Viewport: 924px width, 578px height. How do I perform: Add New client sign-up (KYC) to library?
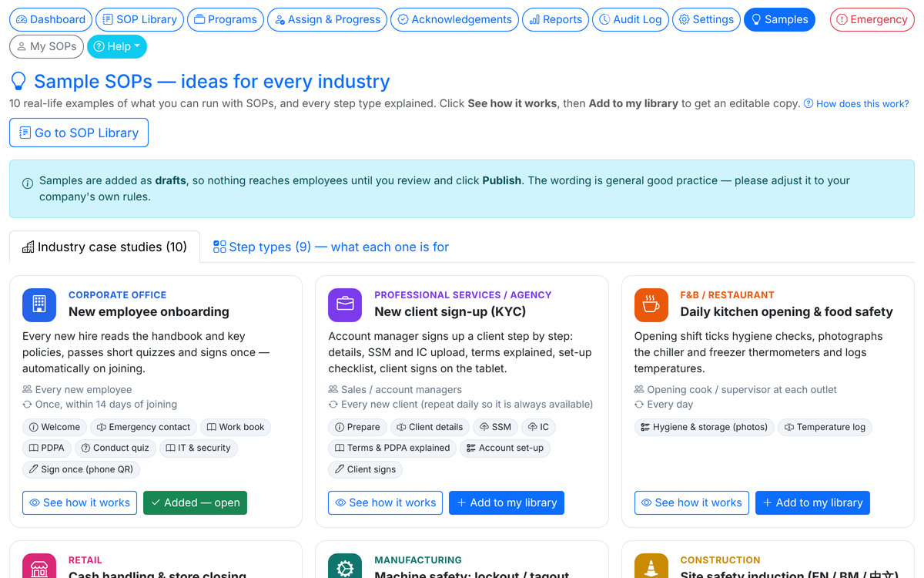click(x=507, y=502)
